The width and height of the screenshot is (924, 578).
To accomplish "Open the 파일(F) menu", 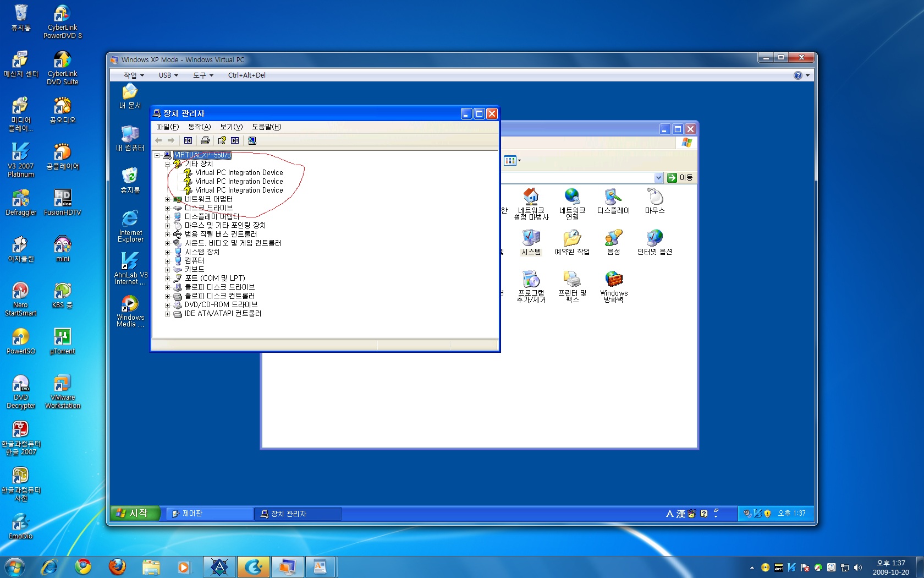I will click(168, 127).
